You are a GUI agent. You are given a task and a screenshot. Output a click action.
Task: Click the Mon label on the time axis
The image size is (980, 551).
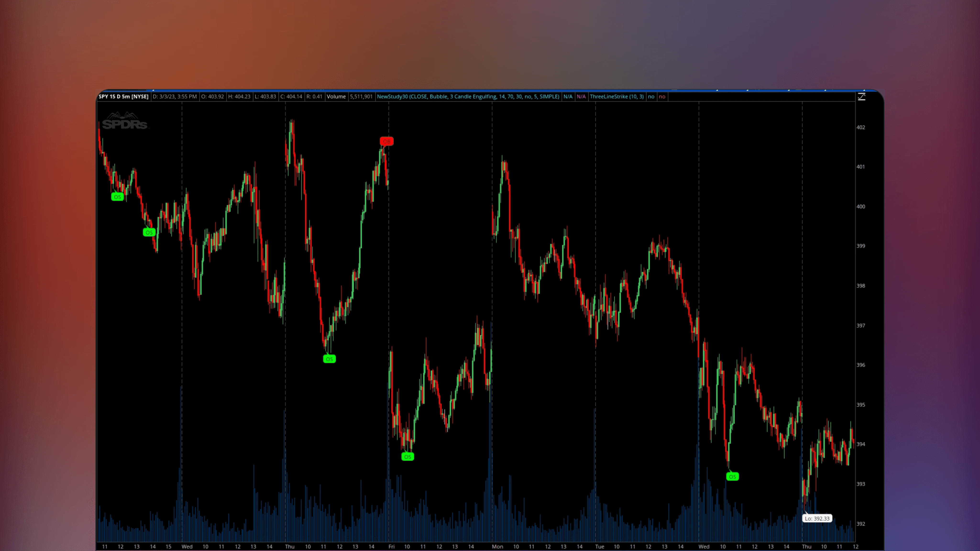point(498,546)
